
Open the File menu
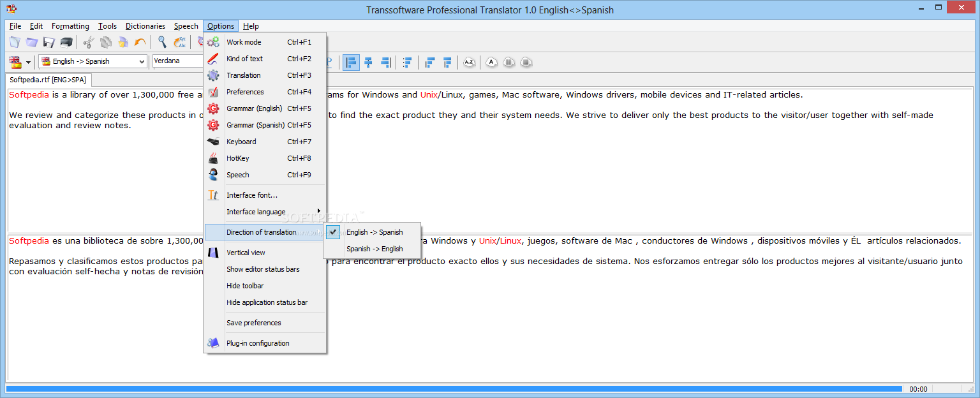15,26
